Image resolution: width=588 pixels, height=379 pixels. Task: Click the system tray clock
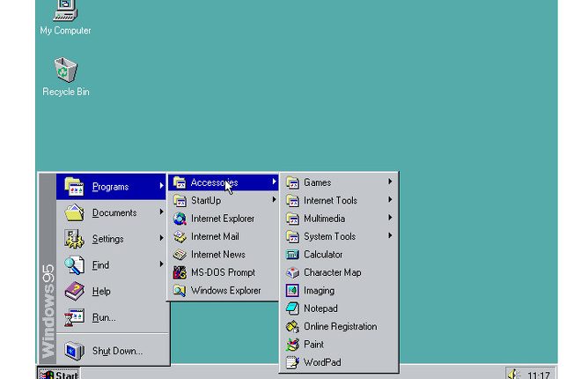(538, 375)
